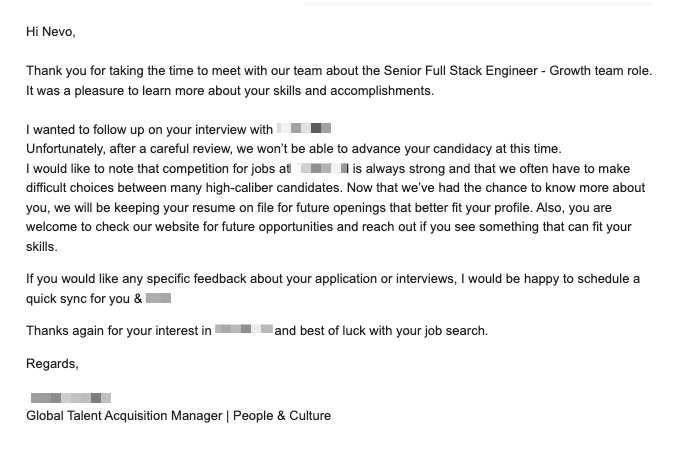This screenshot has height=449, width=678.
Task: Click the blurred sender name above the job title
Action: [x=71, y=398]
